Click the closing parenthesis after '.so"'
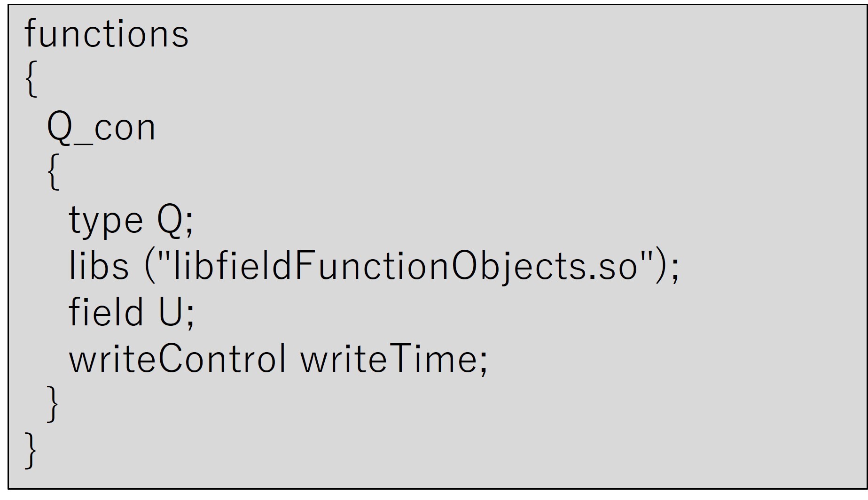The image size is (868, 500). 662,266
